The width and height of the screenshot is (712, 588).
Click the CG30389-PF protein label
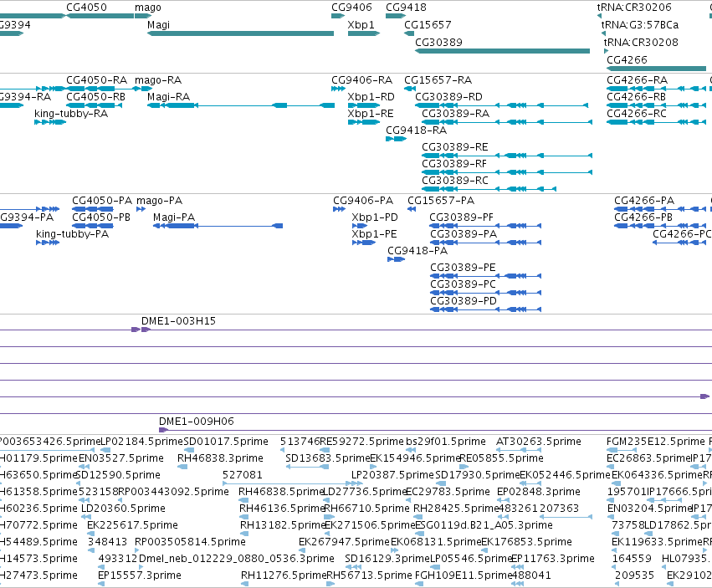pyautogui.click(x=462, y=217)
